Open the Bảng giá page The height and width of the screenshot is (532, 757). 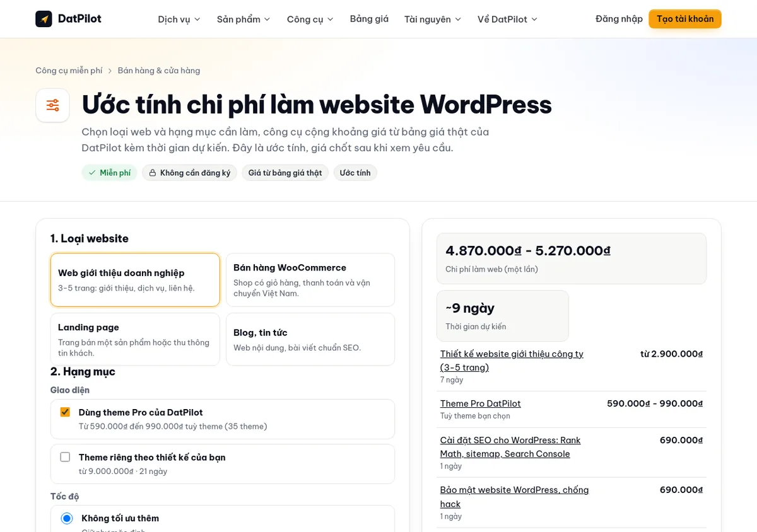pyautogui.click(x=369, y=19)
